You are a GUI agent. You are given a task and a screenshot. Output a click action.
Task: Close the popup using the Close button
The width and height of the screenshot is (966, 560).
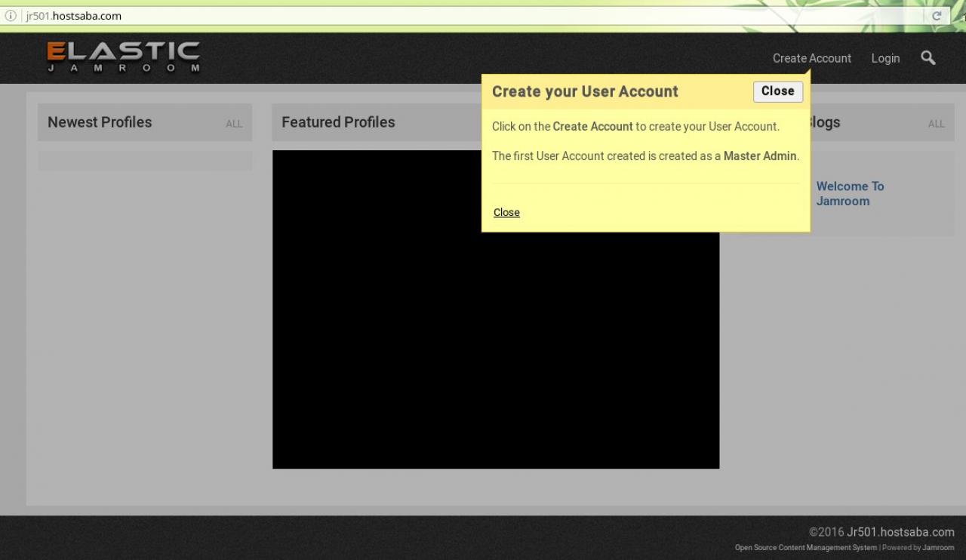[778, 91]
